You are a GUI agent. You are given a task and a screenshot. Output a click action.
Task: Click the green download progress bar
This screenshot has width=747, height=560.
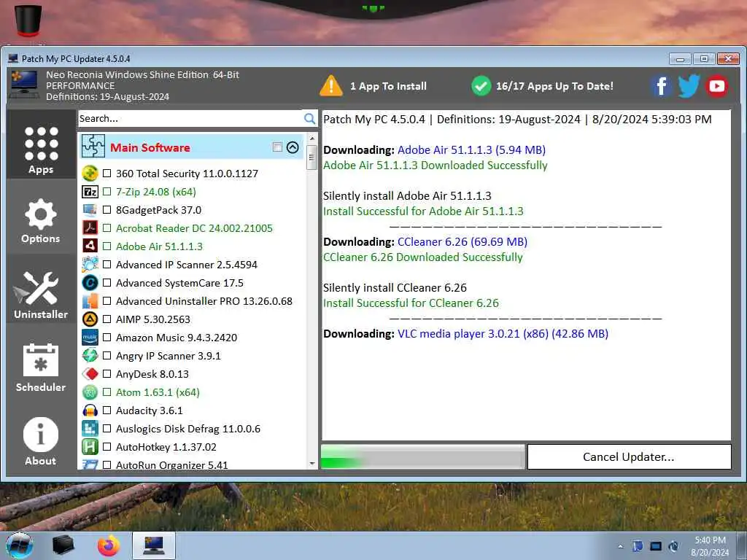pos(423,457)
